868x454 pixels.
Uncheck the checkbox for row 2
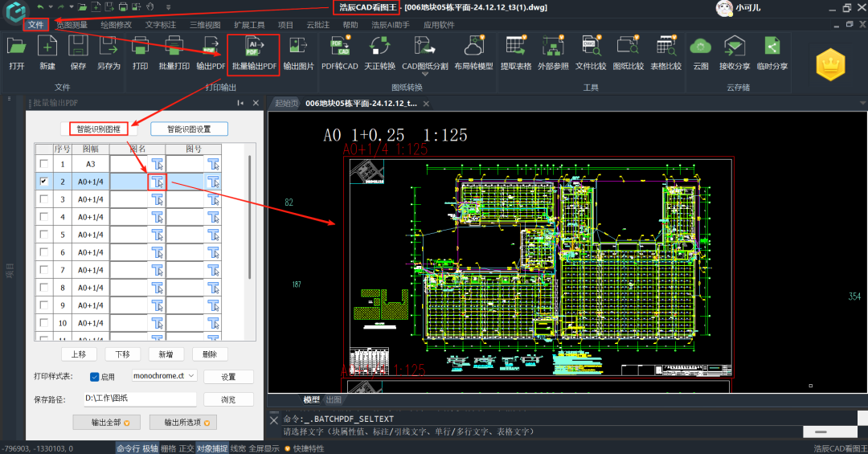43,182
